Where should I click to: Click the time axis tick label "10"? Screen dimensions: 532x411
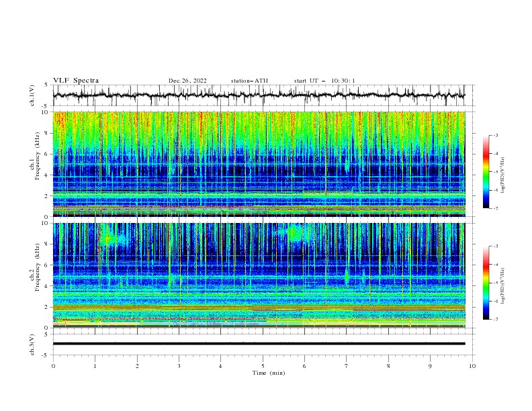[472, 366]
